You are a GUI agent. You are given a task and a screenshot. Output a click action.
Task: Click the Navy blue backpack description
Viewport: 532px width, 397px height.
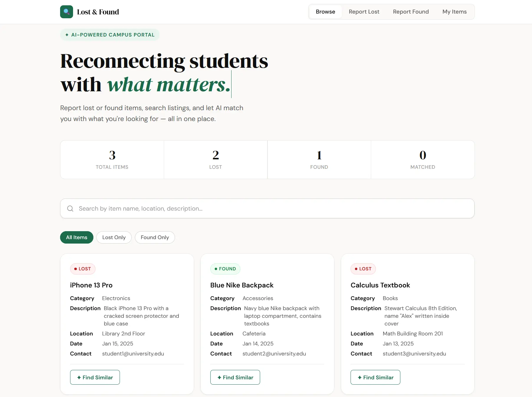[x=283, y=316]
